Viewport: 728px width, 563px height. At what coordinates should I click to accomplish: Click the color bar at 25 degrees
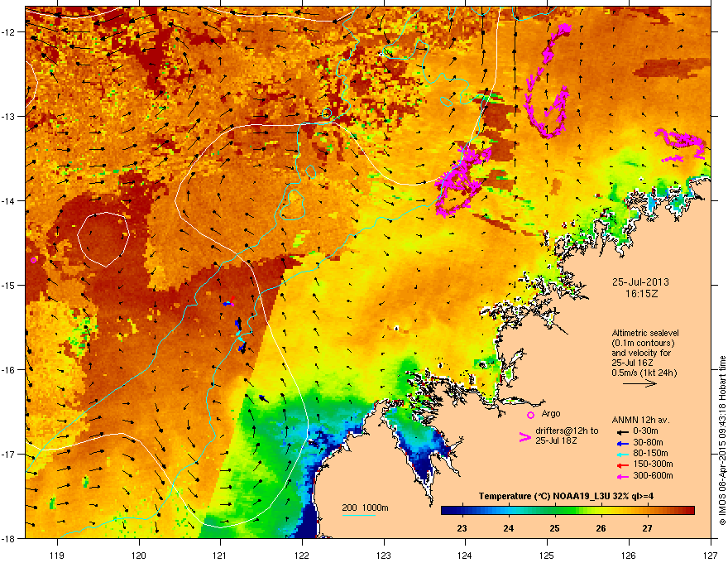coord(555,511)
